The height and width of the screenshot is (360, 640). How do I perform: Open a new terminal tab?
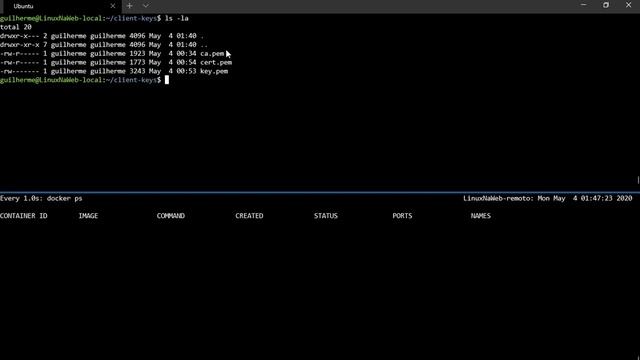(x=129, y=6)
